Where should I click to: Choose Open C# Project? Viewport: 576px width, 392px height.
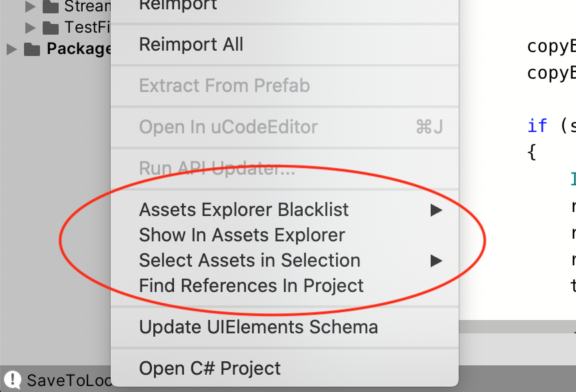point(285,368)
